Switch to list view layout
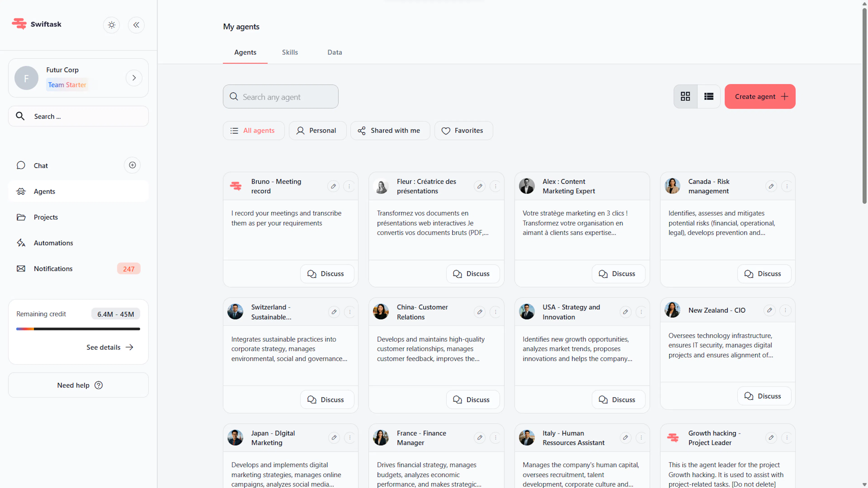 (x=709, y=96)
